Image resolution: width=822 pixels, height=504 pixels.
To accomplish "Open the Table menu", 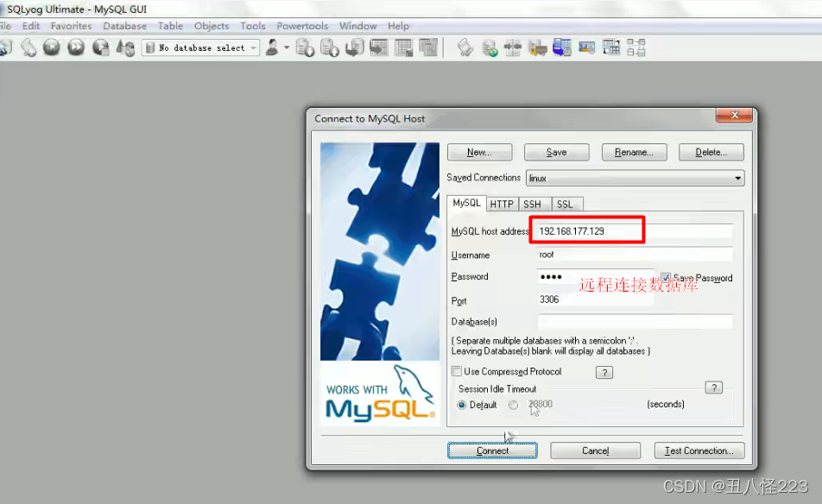I will (x=170, y=26).
